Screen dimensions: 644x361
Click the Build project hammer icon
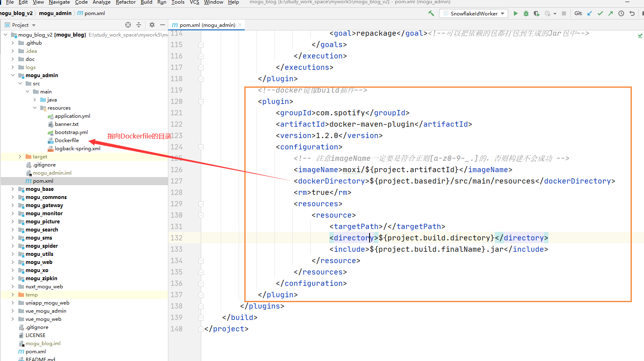click(x=431, y=13)
